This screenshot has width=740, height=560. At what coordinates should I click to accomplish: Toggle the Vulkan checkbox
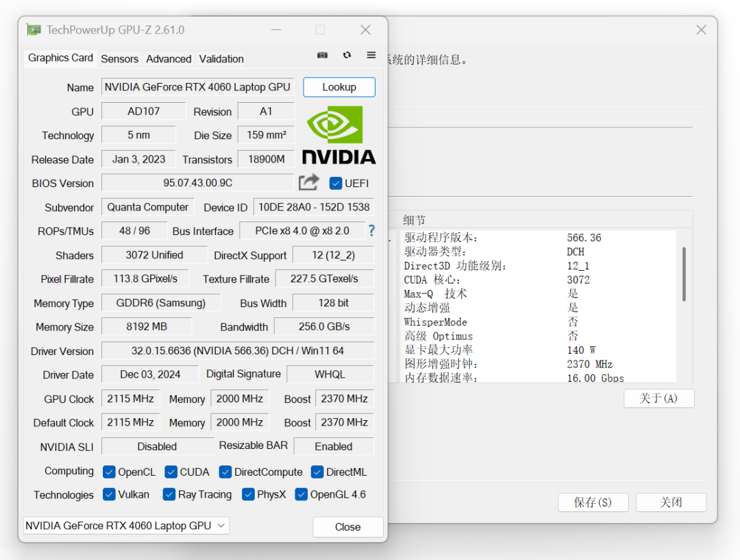109,494
